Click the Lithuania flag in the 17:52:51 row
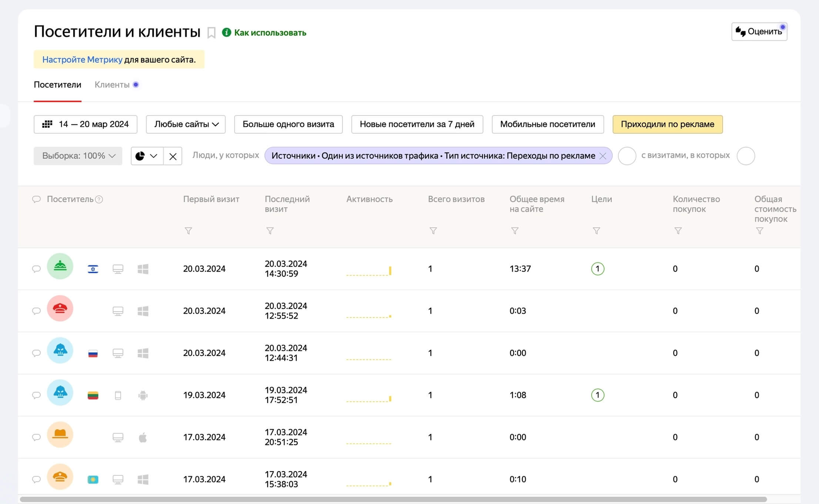 [x=93, y=396]
